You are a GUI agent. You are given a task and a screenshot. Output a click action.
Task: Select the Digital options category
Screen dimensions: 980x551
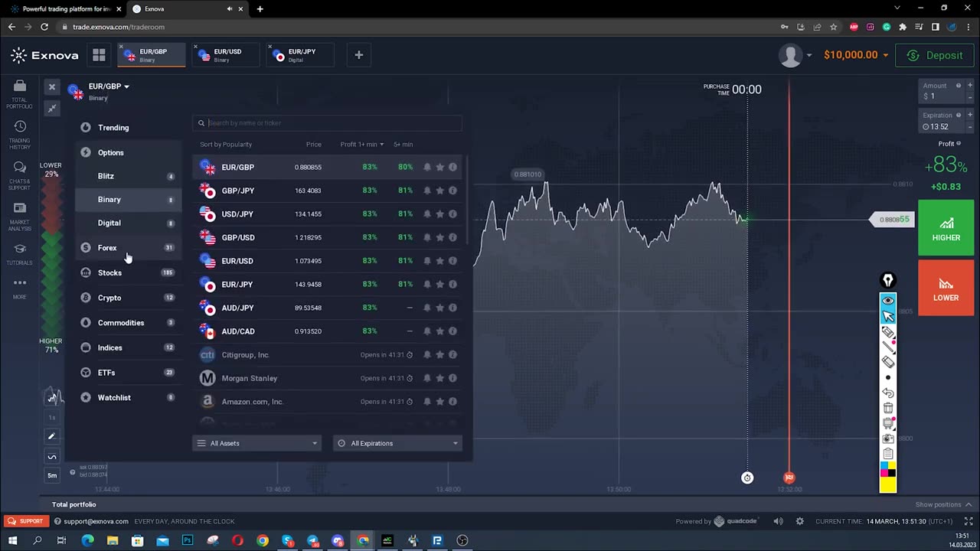point(128,223)
